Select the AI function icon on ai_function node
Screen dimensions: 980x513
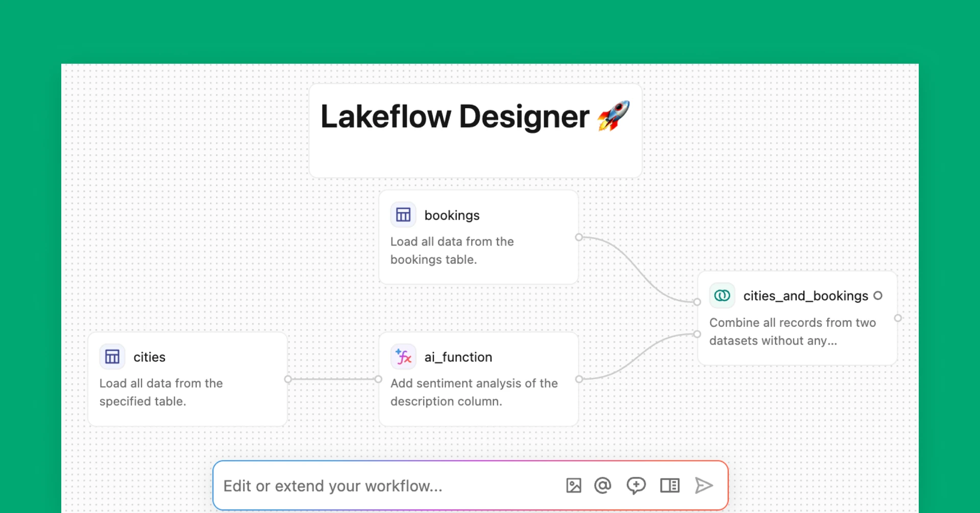click(x=403, y=357)
